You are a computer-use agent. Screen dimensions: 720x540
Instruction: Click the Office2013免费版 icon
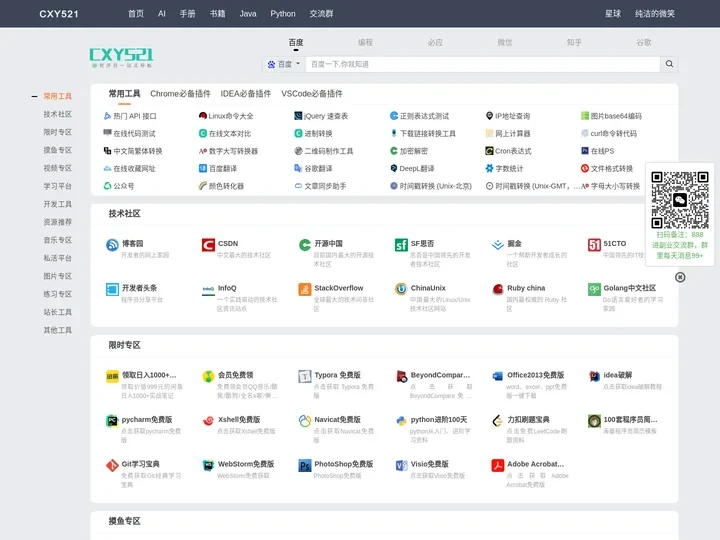(x=498, y=377)
